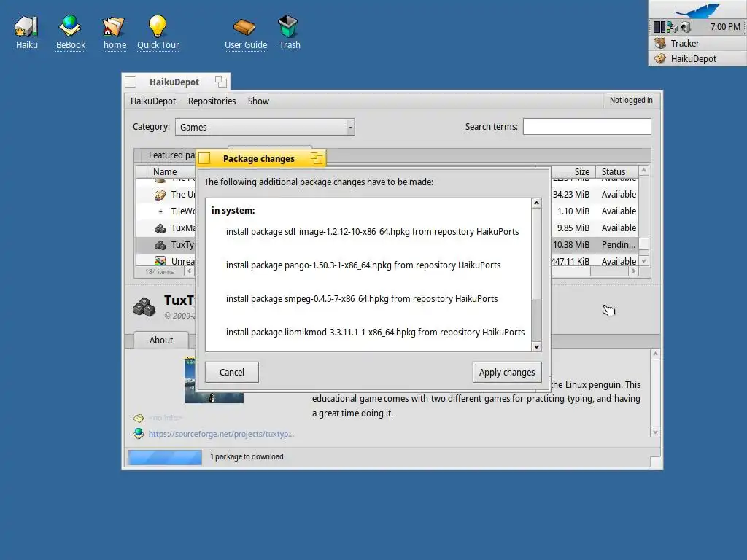Click the TuxType package icon in list

click(x=160, y=245)
